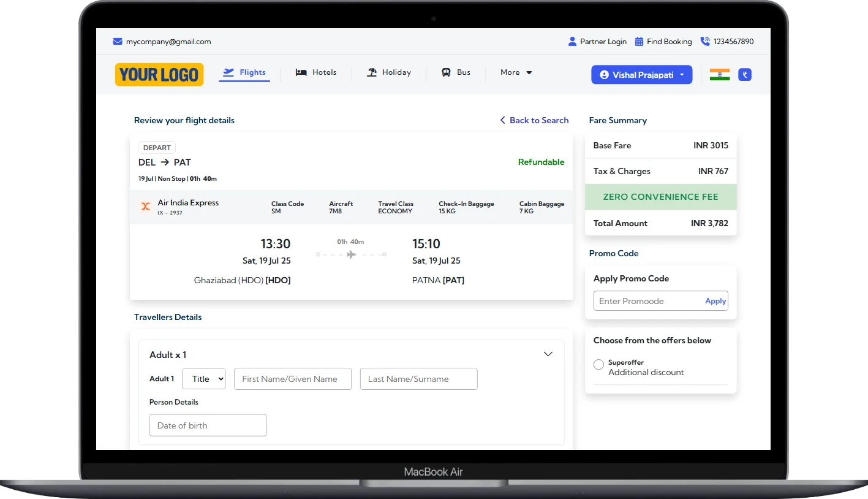The height and width of the screenshot is (499, 868).
Task: Click the YOUR LOGO brand image
Action: pyautogui.click(x=159, y=75)
